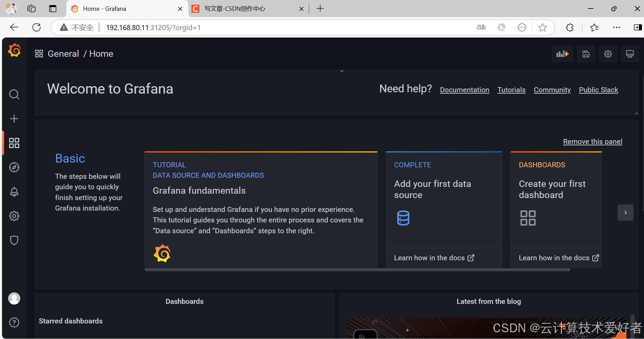Click the browser translate icon
644x339 pixels.
pos(481,27)
